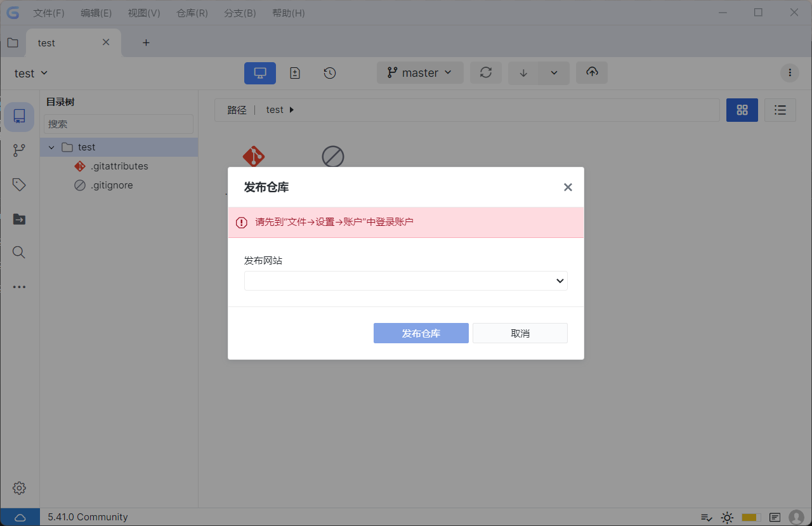
Task: Open the commit history view
Action: 329,72
